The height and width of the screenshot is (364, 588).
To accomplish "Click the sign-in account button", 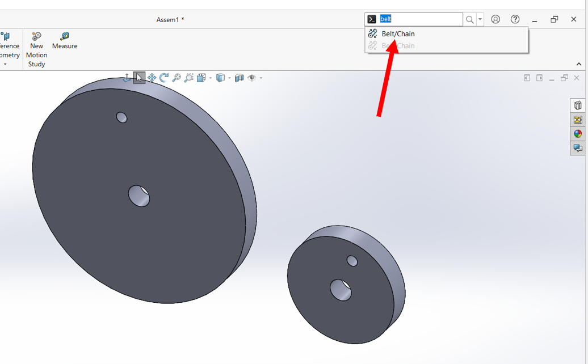I will [495, 19].
